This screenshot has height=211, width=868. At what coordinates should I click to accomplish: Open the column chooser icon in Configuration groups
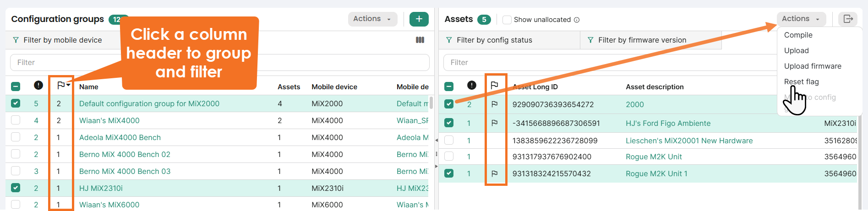[x=420, y=40]
